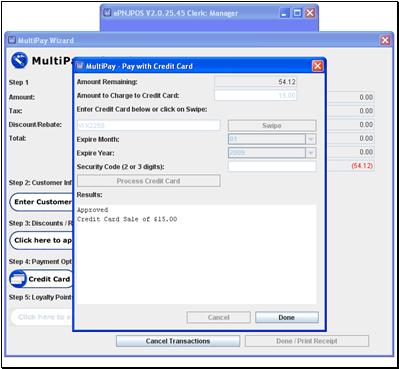The width and height of the screenshot is (399, 369).
Task: Click the Swipe button
Action: [272, 126]
